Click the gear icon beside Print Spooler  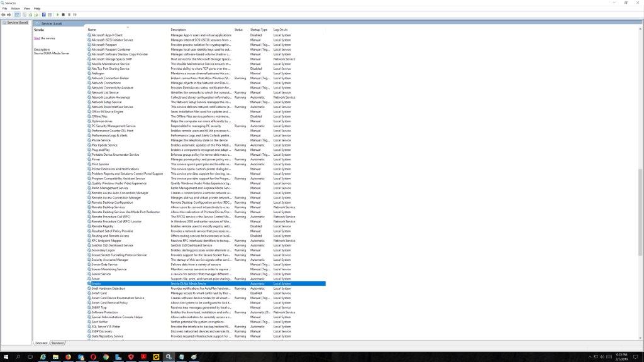tap(89, 164)
